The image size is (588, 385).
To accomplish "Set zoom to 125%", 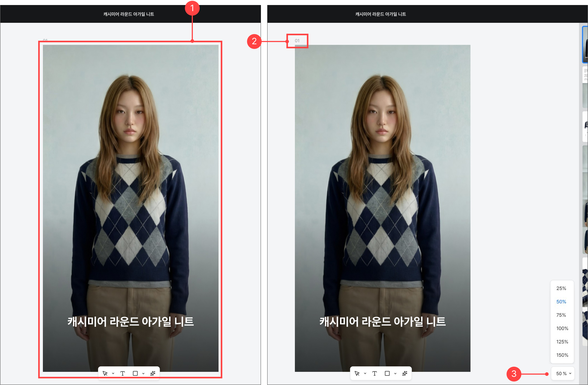I will coord(562,342).
